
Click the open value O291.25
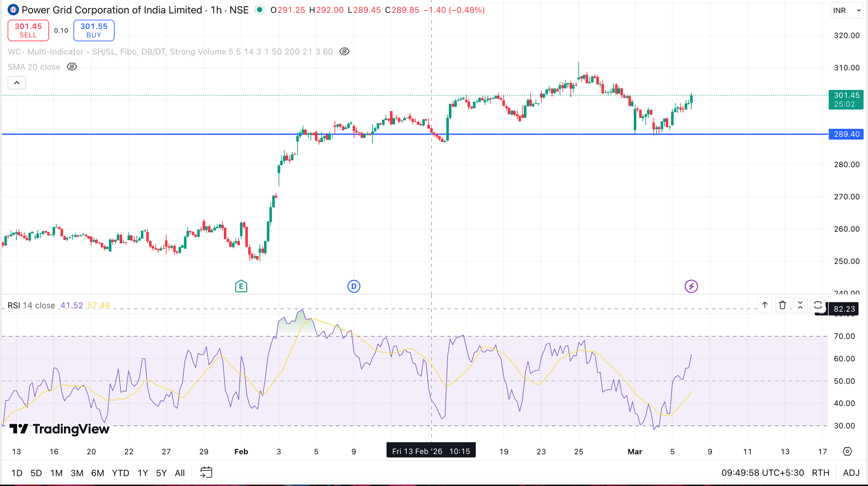click(x=288, y=10)
